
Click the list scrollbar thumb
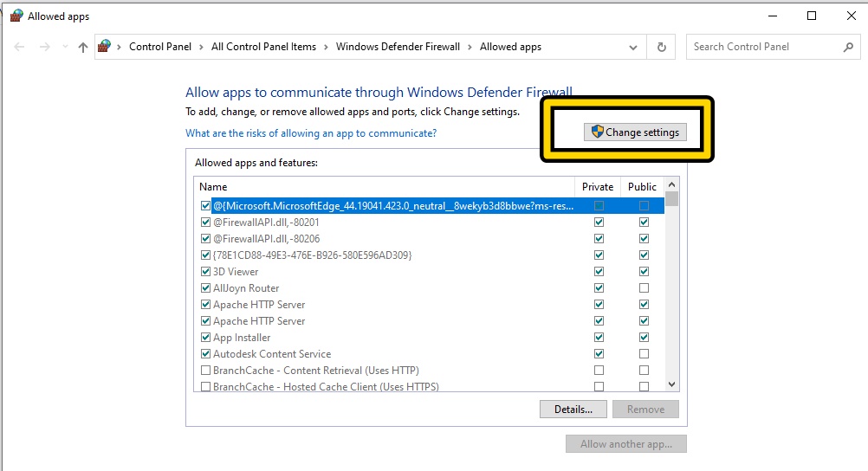coord(671,198)
